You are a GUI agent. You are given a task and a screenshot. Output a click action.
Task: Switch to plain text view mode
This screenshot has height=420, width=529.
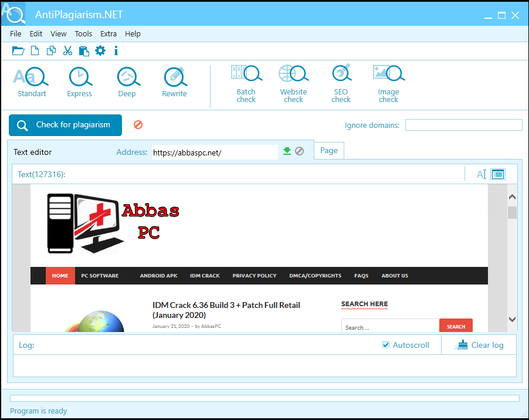pos(481,174)
